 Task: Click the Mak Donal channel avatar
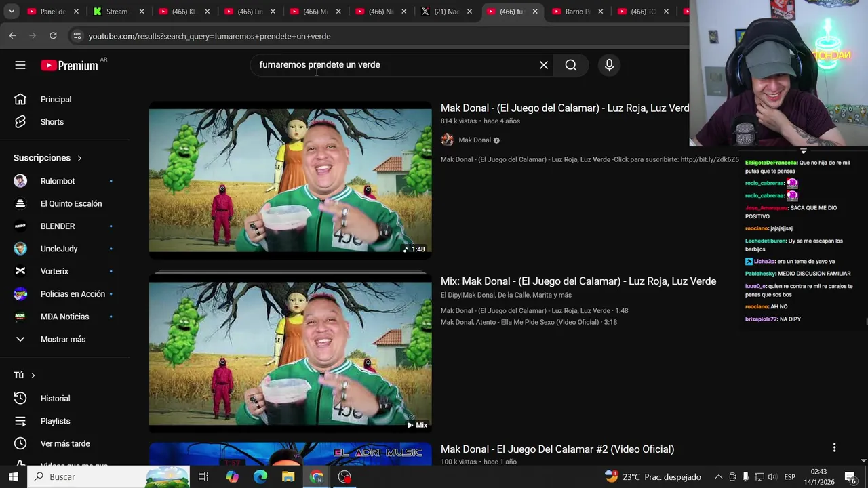click(447, 140)
